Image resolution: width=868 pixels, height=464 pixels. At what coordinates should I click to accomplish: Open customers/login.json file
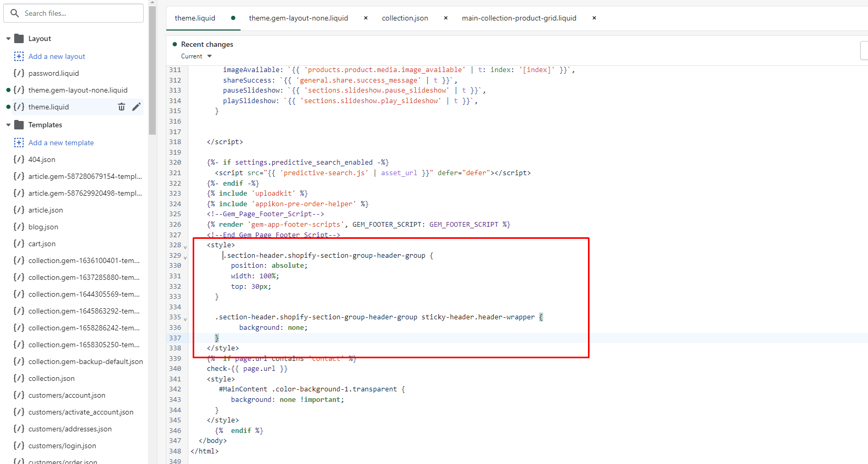coord(62,446)
